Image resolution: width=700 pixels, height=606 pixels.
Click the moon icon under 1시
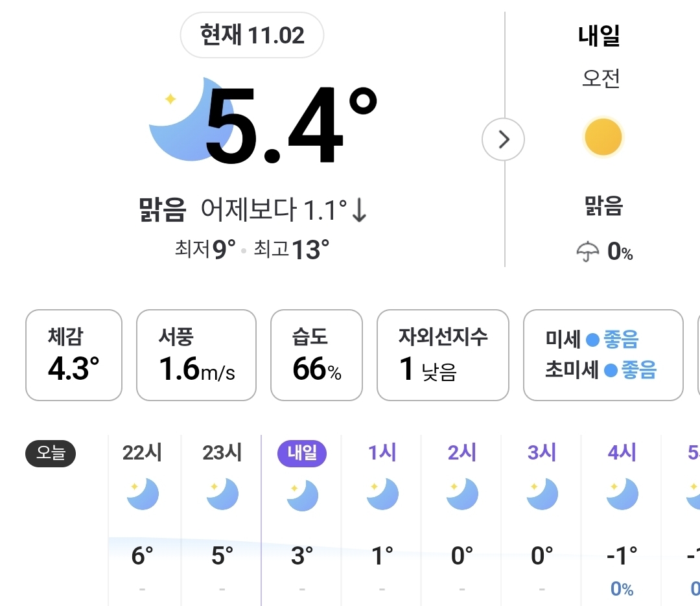(x=382, y=495)
